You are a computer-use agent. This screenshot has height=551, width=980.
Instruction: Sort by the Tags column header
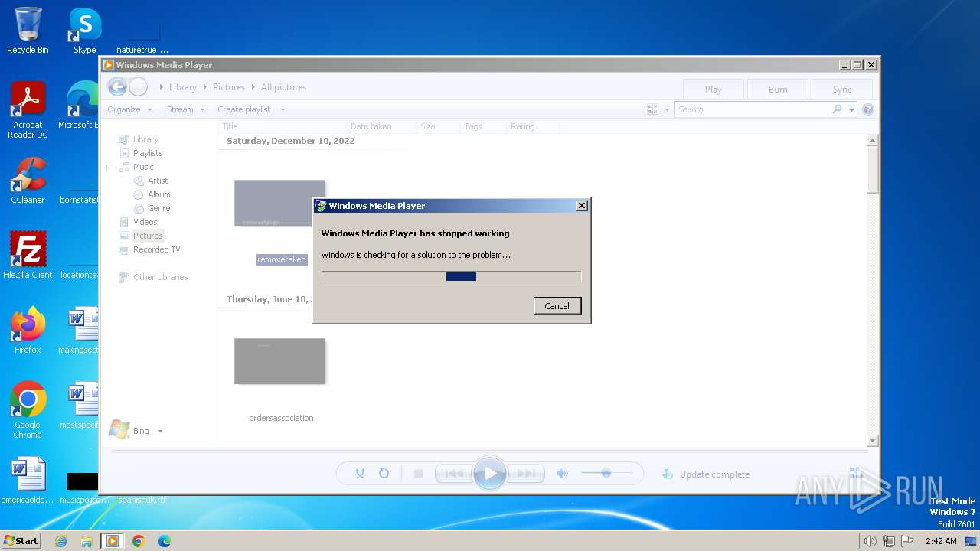click(483, 126)
